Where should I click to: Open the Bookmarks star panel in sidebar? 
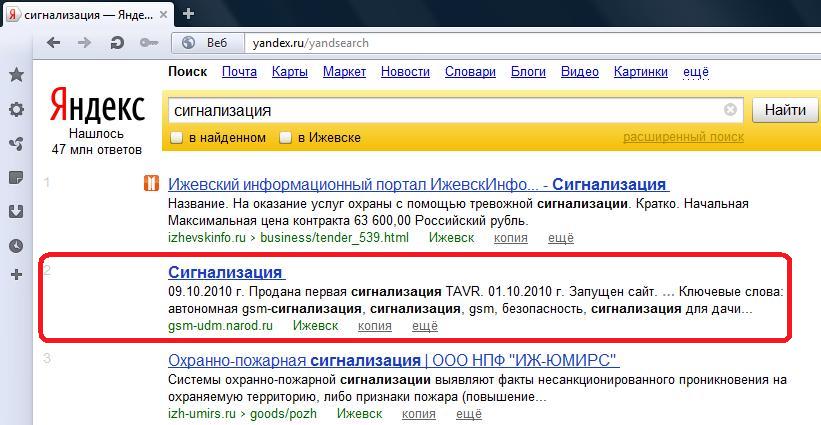coord(17,75)
